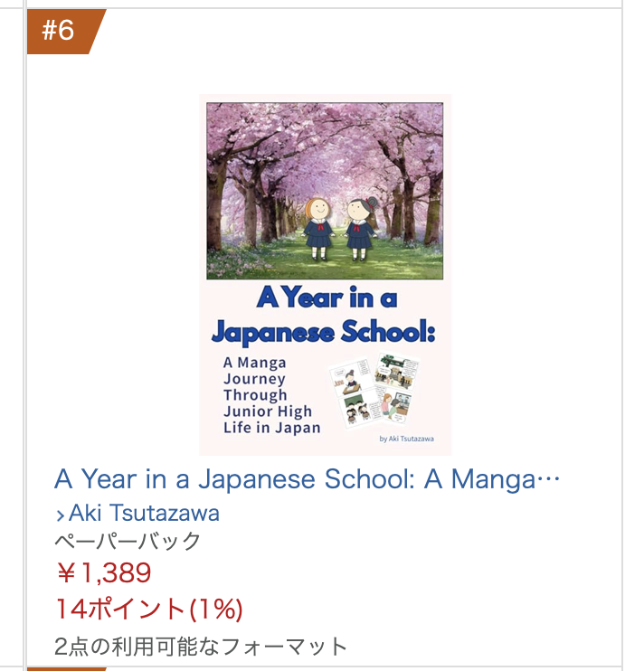Image resolution: width=644 pixels, height=671 pixels.
Task: Click the #6 rank badge
Action: pyautogui.click(x=62, y=31)
